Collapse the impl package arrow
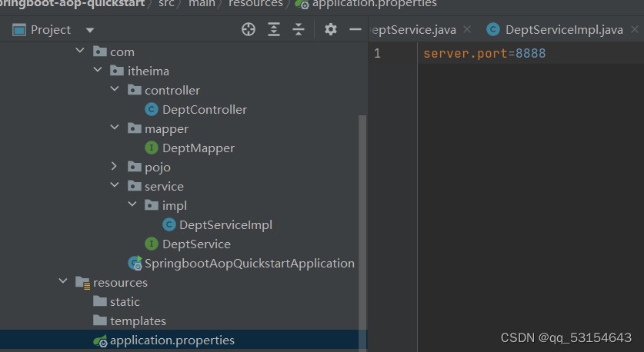 pos(132,205)
